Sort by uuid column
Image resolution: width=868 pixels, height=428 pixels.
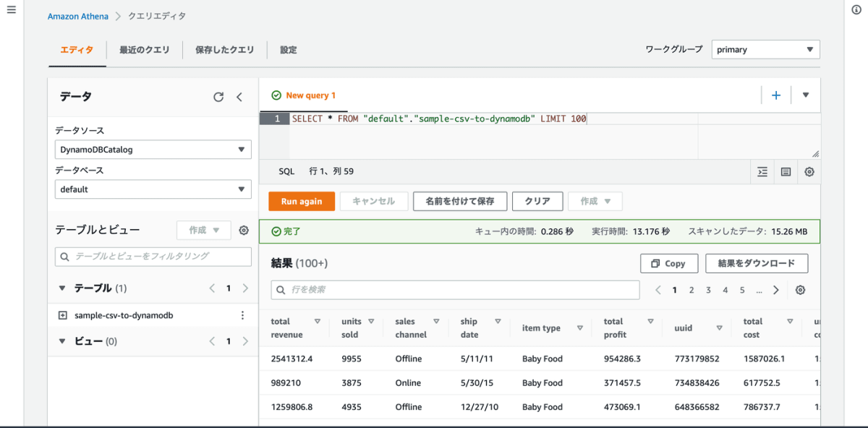tap(719, 328)
